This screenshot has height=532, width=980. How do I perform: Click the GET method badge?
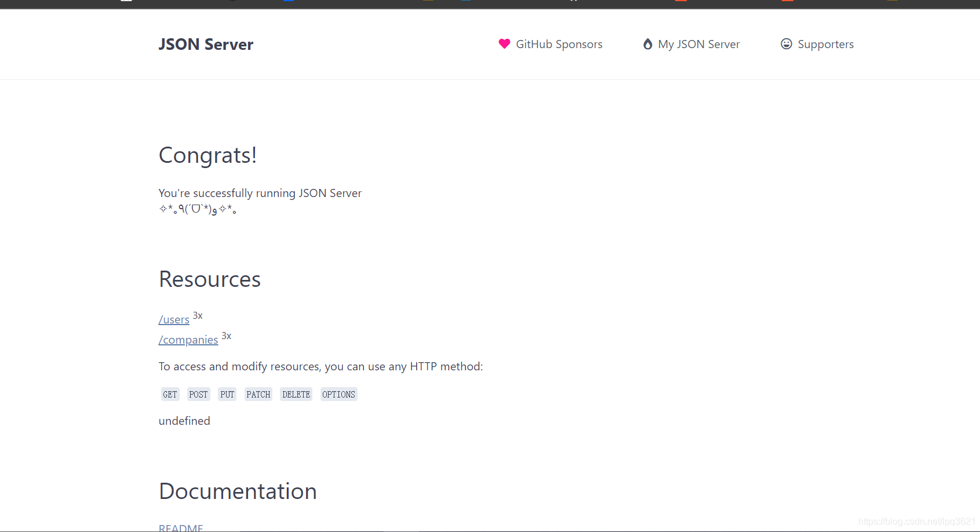pyautogui.click(x=170, y=394)
